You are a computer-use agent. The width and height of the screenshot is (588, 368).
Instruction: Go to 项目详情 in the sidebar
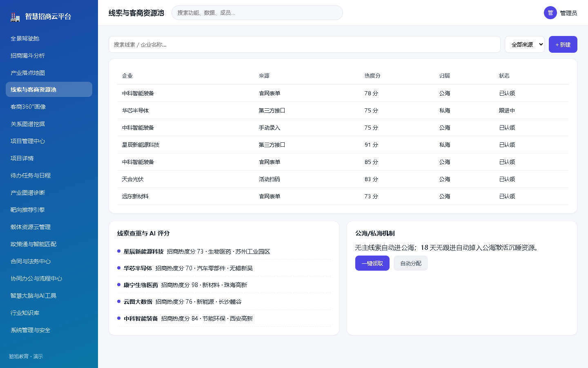tap(49, 158)
